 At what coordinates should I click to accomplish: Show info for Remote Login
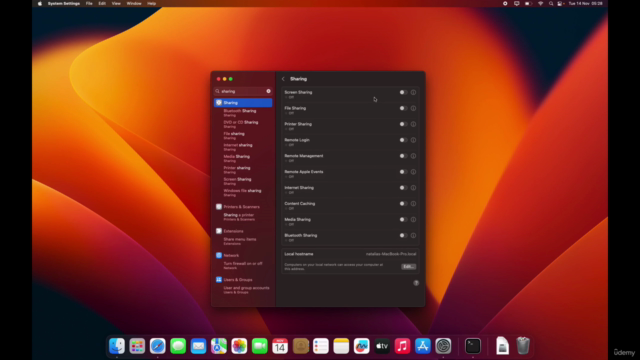413,140
